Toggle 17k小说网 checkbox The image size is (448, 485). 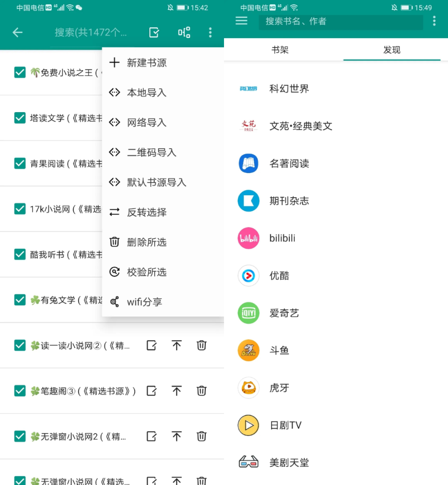tap(20, 209)
